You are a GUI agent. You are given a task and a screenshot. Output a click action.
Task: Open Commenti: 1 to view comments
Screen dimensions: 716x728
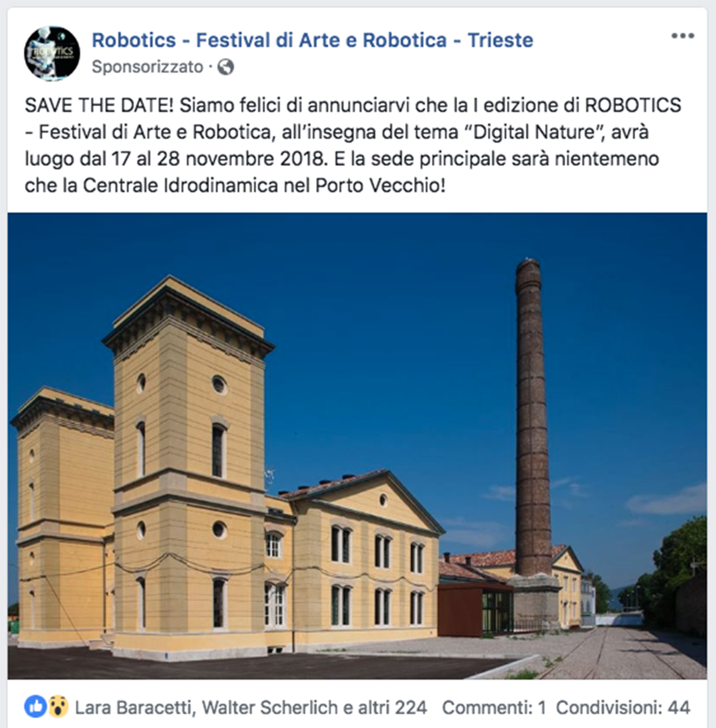click(x=494, y=707)
